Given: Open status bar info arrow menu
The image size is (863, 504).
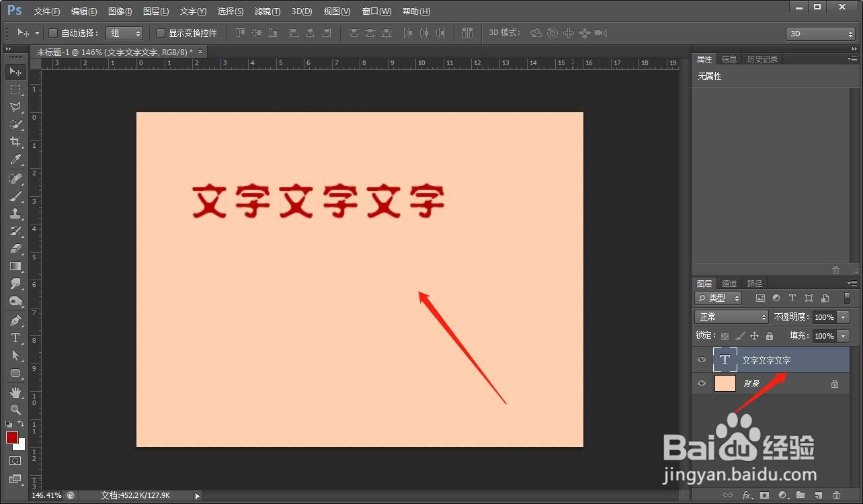Looking at the screenshot, I should pos(197,496).
